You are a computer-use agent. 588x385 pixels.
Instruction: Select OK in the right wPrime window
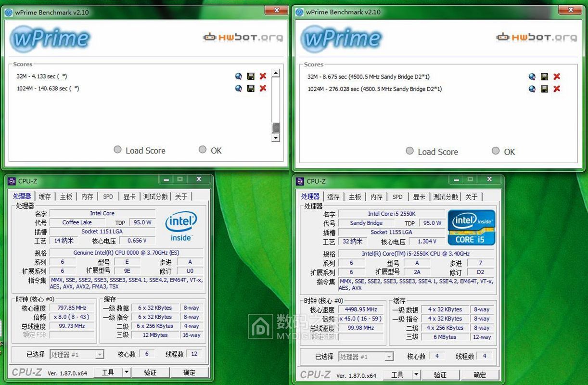click(496, 151)
